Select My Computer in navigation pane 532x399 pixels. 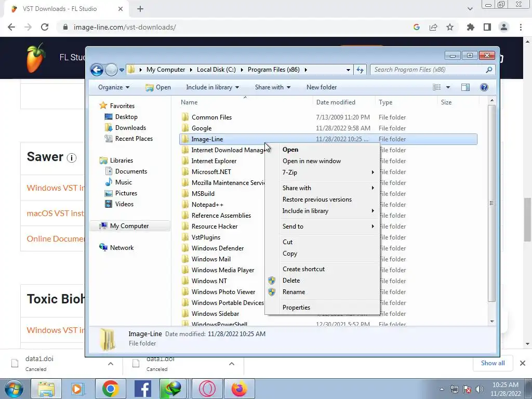point(129,226)
